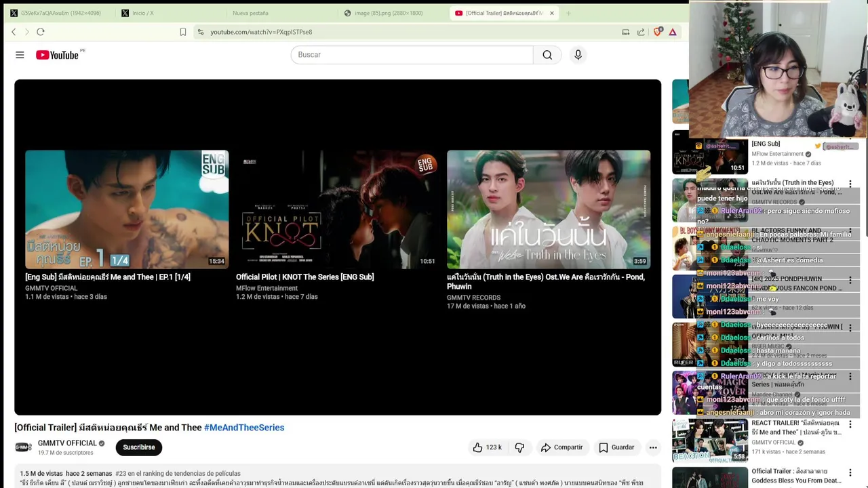This screenshot has width=868, height=488.
Task: Click endscreen GMMTV RECORDS channel name
Action: [x=473, y=298]
